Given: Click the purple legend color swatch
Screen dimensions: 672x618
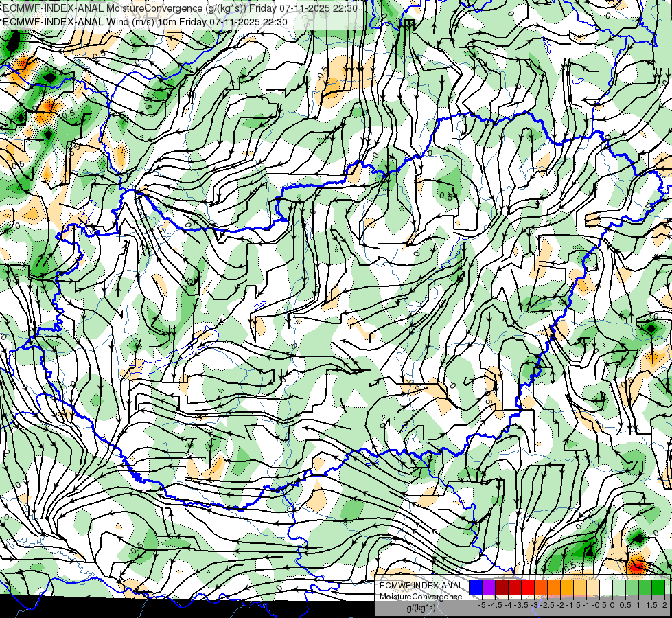Looking at the screenshot, I should pos(489,587).
